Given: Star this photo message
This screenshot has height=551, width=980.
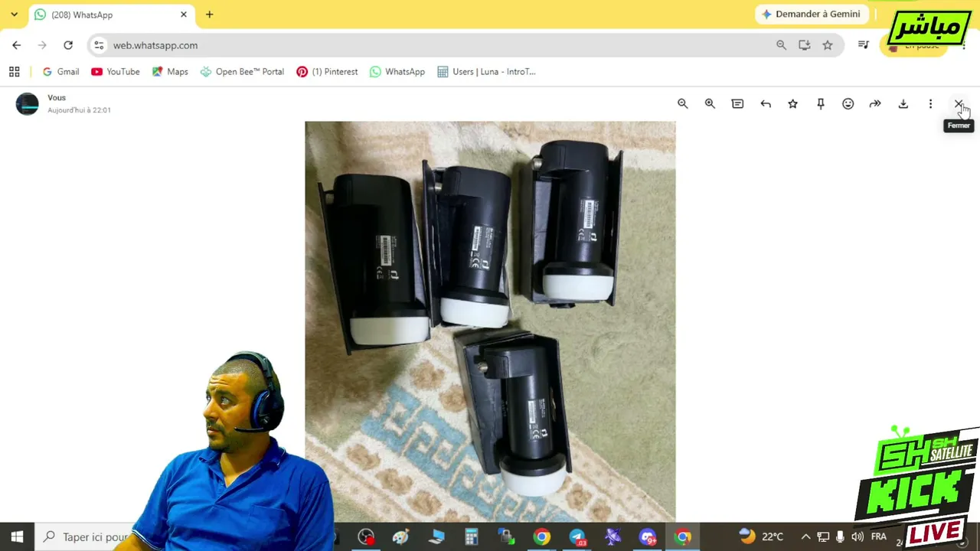Looking at the screenshot, I should pyautogui.click(x=793, y=104).
